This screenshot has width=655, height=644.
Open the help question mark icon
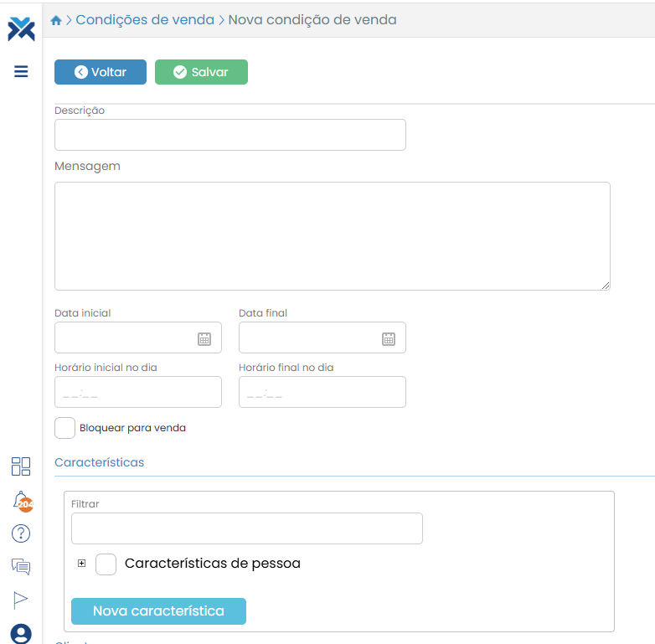[21, 533]
